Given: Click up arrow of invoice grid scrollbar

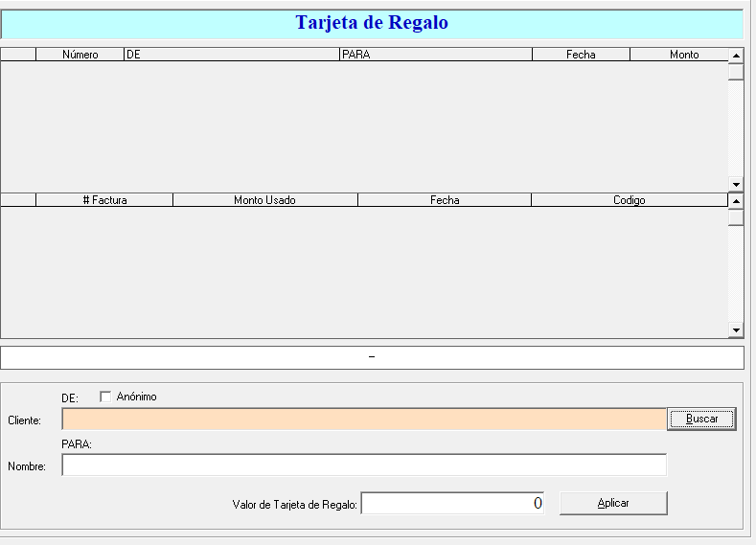Looking at the screenshot, I should (736, 200).
